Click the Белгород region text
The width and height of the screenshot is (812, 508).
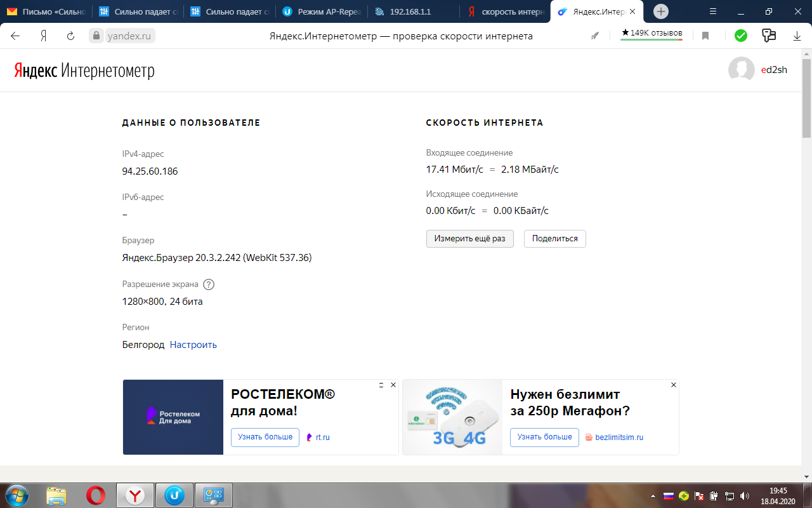tap(143, 345)
